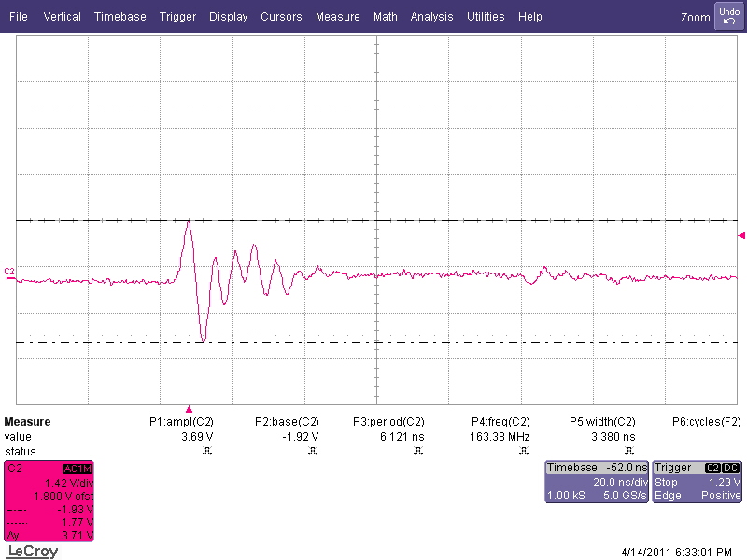This screenshot has width=747, height=560.
Task: Open the File menu
Action: 19,17
